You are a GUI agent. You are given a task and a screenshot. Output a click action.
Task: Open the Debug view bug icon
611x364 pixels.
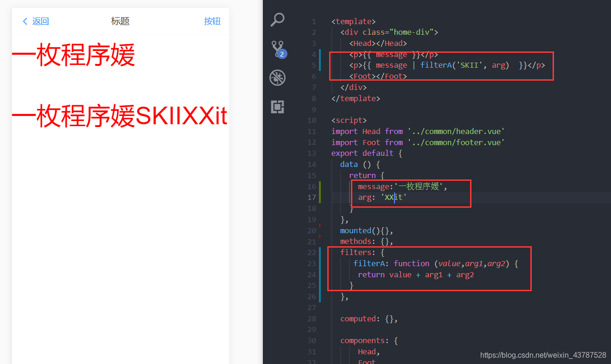click(x=277, y=77)
